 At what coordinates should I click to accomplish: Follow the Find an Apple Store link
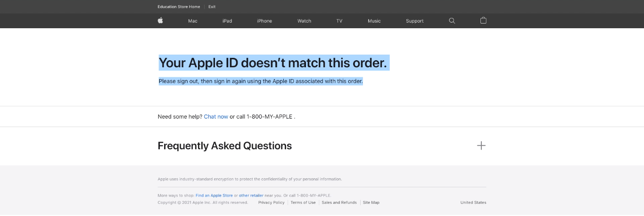tap(215, 195)
